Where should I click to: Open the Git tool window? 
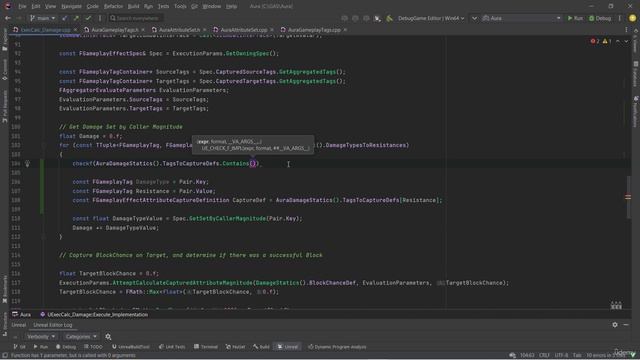pyautogui.click(x=19, y=347)
